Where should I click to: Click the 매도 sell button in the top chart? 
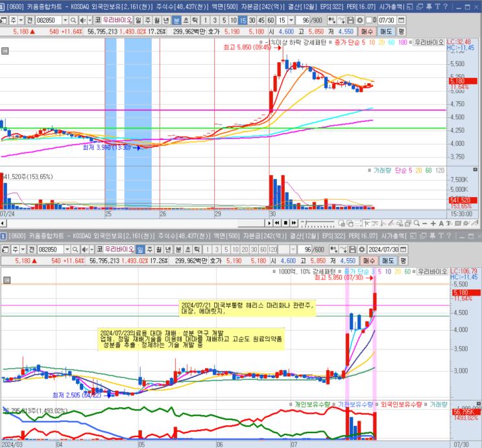[386, 32]
